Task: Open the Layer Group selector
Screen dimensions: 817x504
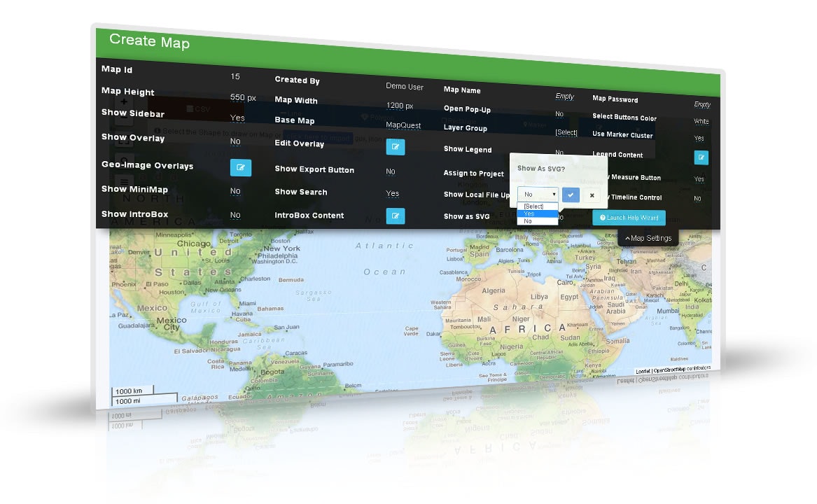Action: (x=567, y=132)
